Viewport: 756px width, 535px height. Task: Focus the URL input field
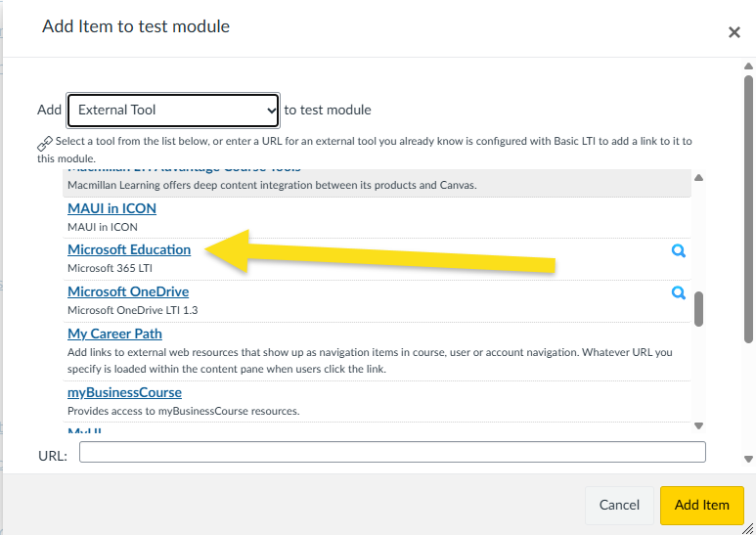(x=392, y=452)
